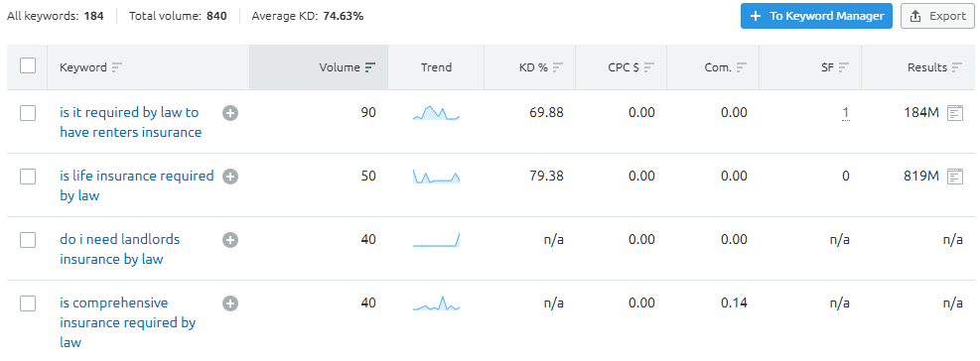Click the Export button
980x361 pixels.
938,16
